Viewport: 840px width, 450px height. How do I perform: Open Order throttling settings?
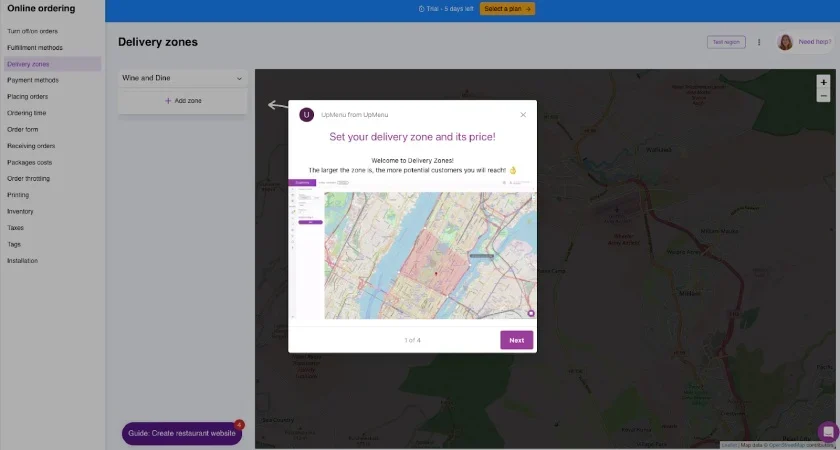(28, 178)
